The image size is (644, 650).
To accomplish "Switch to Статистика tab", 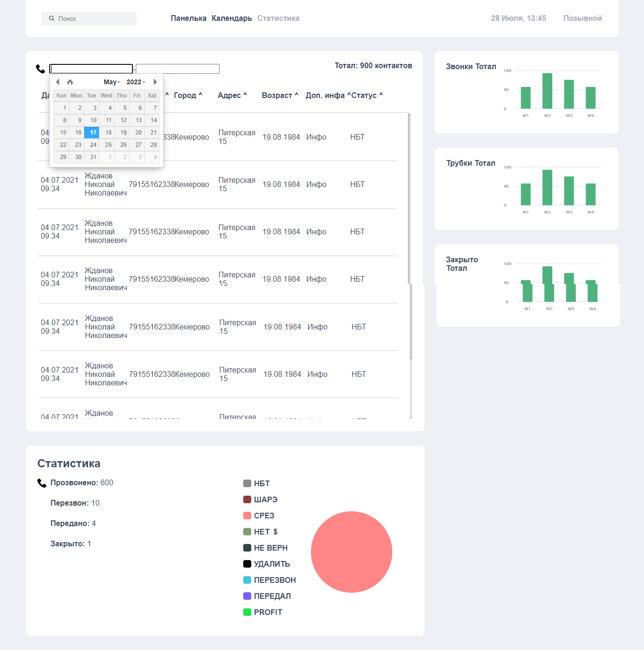I will [278, 18].
